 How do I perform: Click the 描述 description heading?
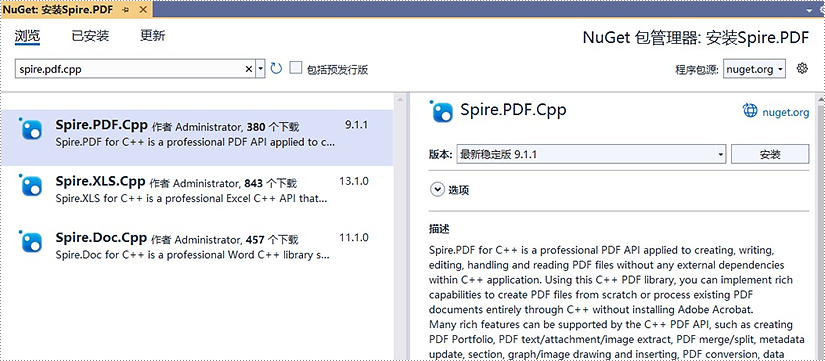439,229
